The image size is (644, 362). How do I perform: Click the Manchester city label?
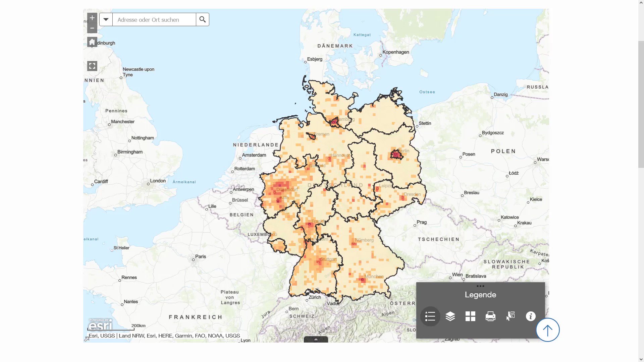click(123, 121)
